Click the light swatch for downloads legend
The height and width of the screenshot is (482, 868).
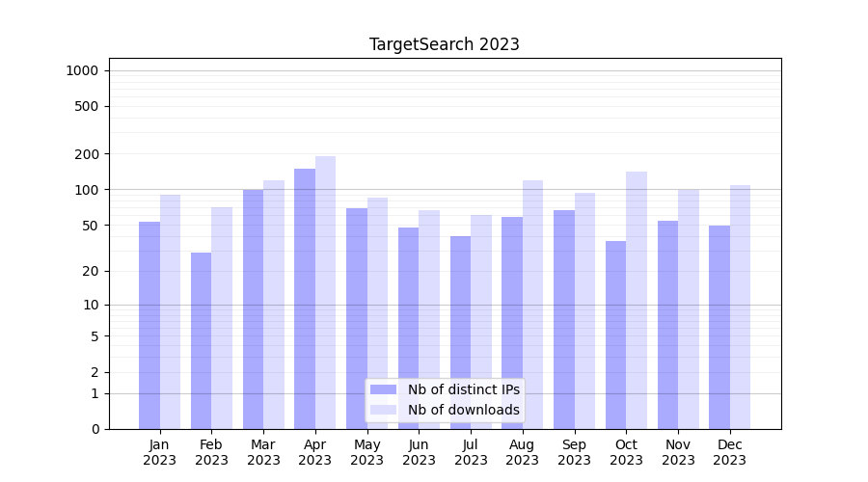click(383, 410)
